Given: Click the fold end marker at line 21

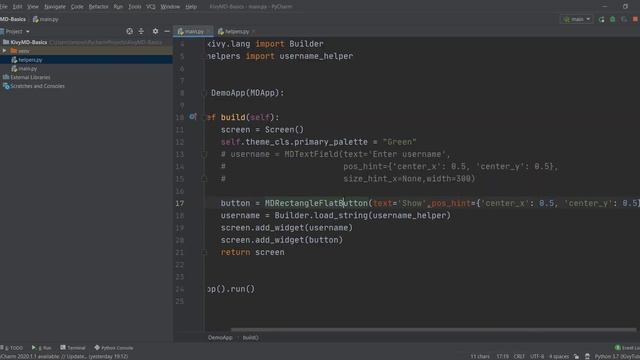Looking at the screenshot, I should (204, 252).
